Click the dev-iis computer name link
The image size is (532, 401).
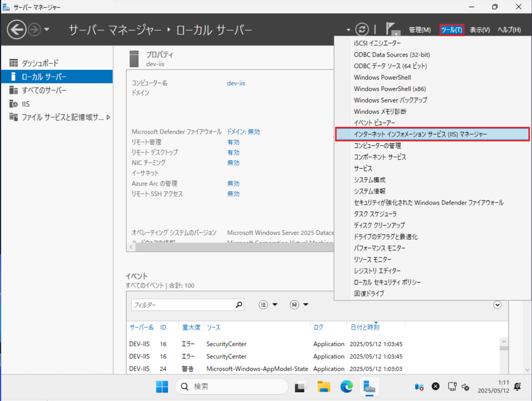(x=236, y=83)
